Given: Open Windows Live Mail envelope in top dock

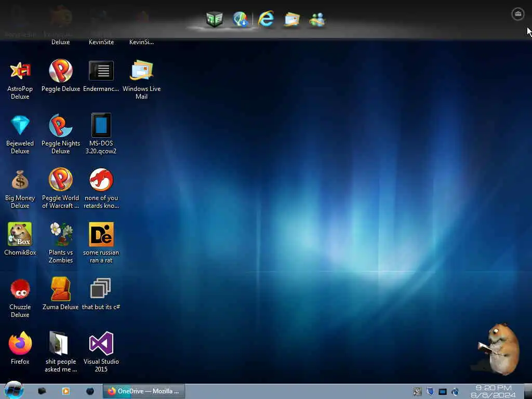Looking at the screenshot, I should pyautogui.click(x=292, y=19).
